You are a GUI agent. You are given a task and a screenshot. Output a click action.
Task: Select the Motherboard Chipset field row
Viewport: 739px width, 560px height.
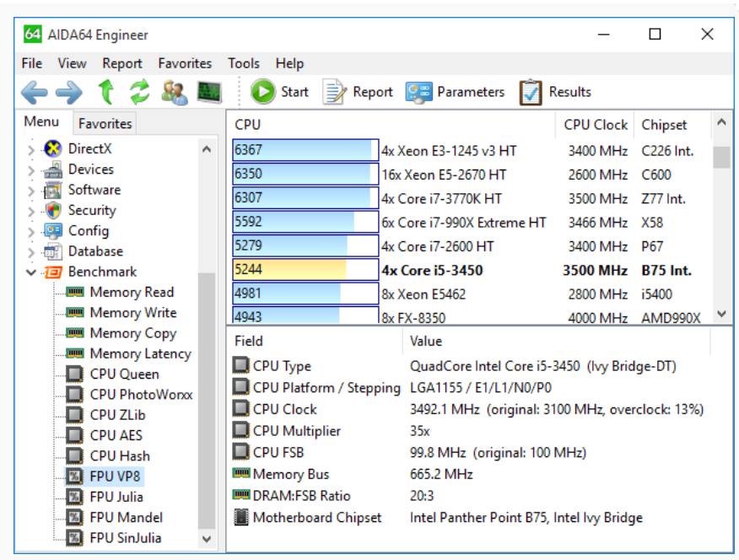[x=471, y=518]
